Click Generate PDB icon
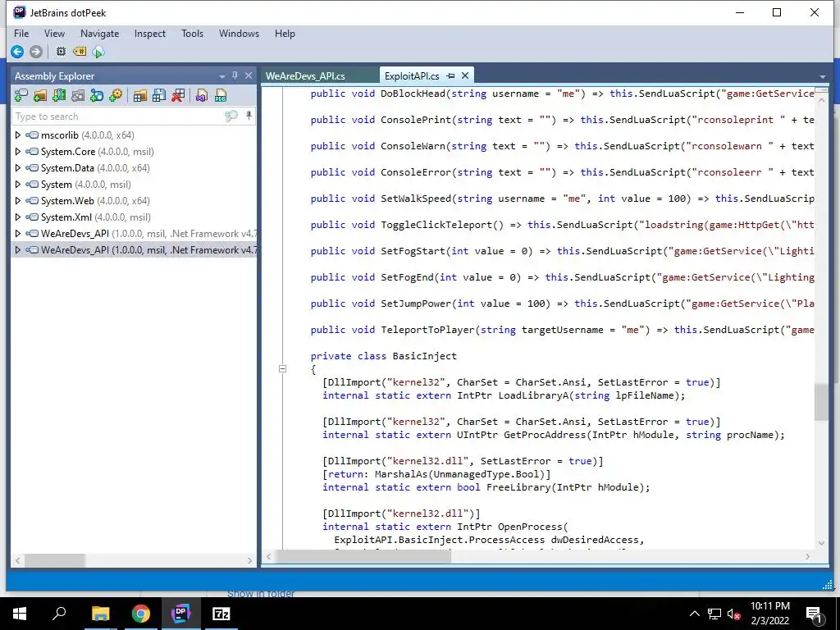 pyautogui.click(x=221, y=95)
